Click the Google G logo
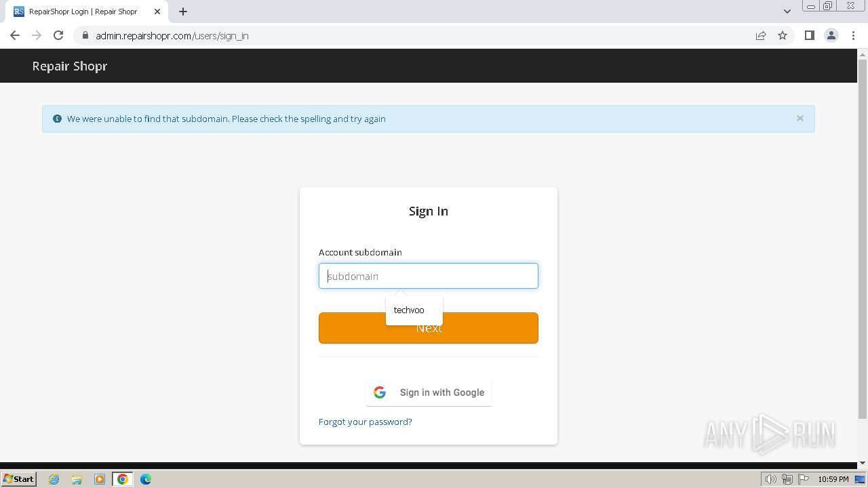 (380, 392)
